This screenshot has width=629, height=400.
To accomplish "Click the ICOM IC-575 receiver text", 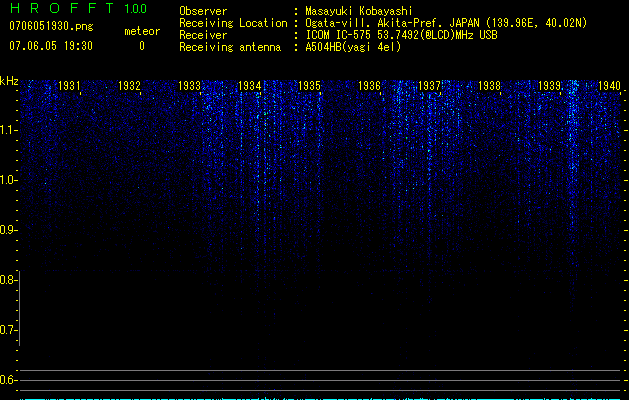I will (401, 35).
